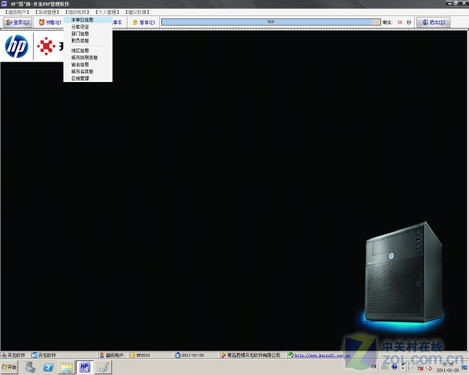This screenshot has height=375, width=469.
Task: Click the login button with user icon
Action: coord(18,22)
